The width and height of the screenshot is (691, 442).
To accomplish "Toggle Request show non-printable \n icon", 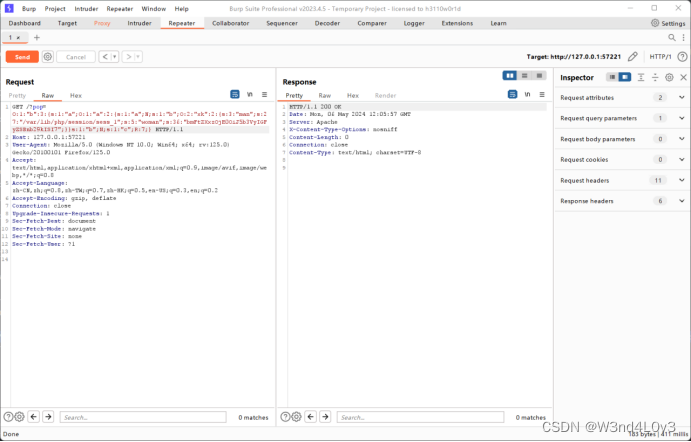I will (250, 94).
